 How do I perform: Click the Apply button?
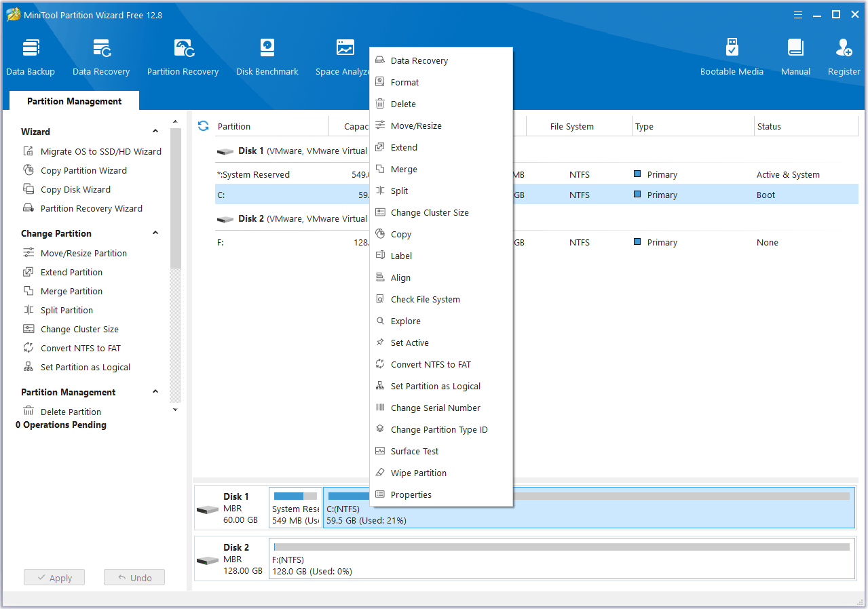[54, 578]
